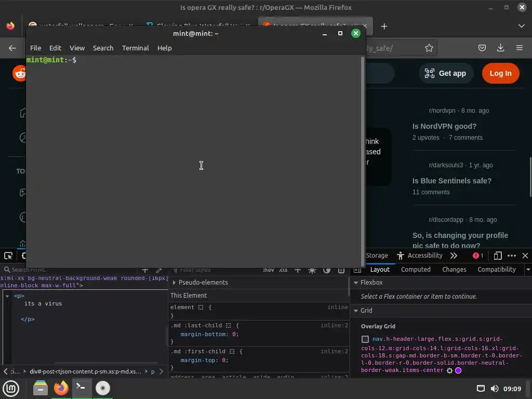
Task: Toggle responsive design mode in DevTools
Action: 497,256
